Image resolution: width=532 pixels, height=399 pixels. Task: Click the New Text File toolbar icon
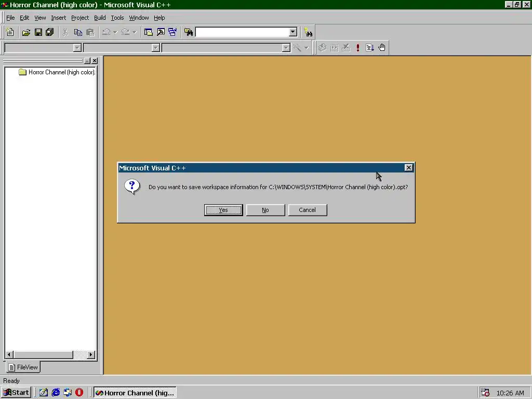[10, 32]
